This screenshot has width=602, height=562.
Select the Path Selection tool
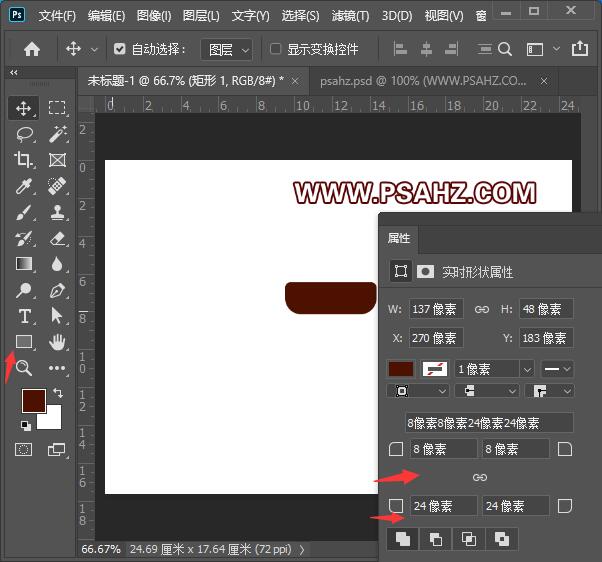(x=56, y=316)
